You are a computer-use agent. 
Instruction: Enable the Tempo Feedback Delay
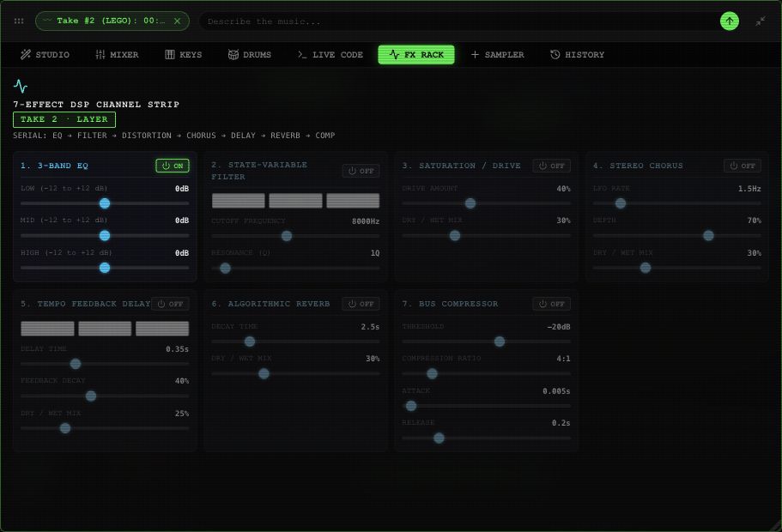170,304
